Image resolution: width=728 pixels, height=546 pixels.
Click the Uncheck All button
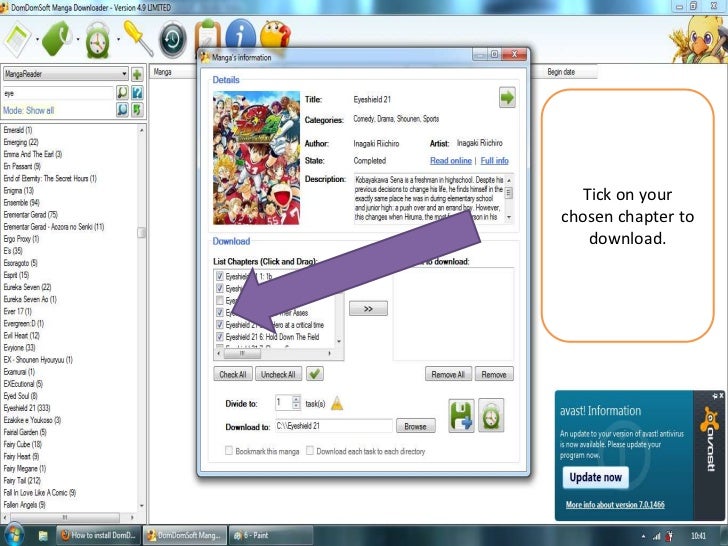(x=278, y=374)
